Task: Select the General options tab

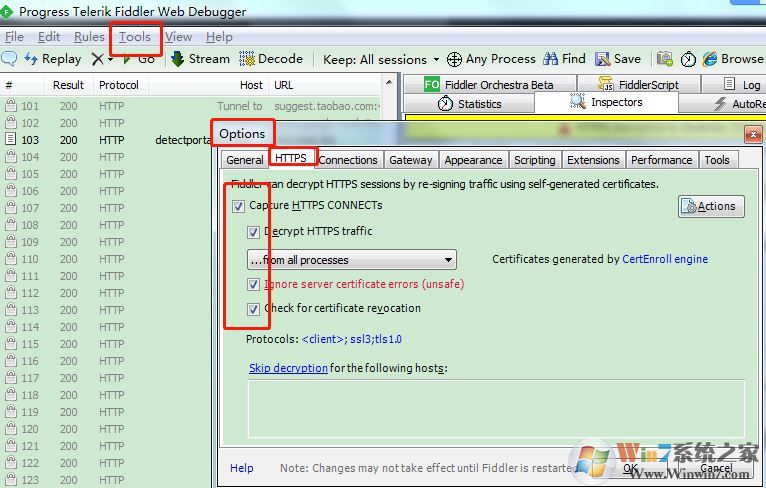Action: point(245,160)
